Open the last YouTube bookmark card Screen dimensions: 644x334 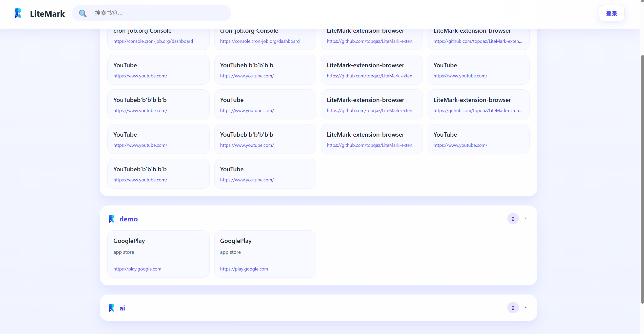(x=265, y=174)
